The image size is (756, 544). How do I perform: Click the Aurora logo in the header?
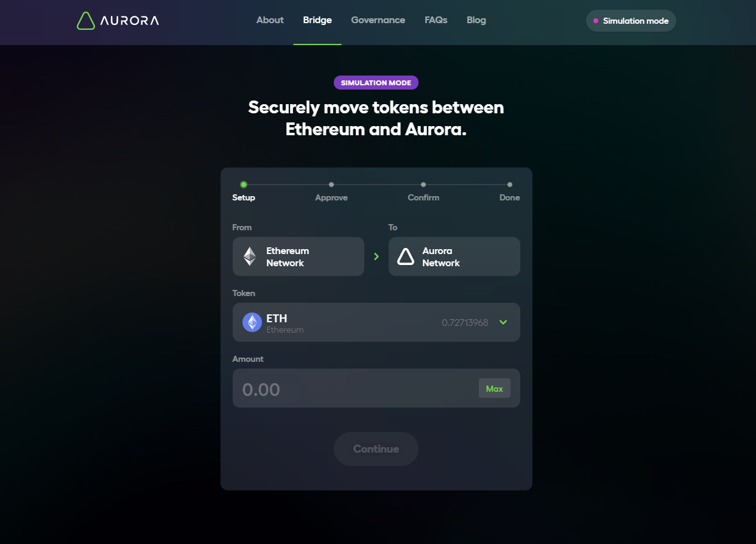(118, 21)
